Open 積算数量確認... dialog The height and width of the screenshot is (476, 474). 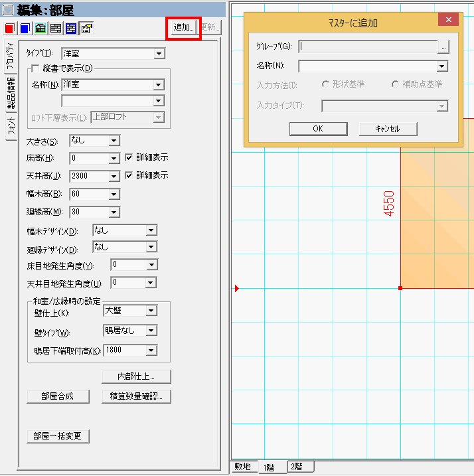click(x=136, y=396)
